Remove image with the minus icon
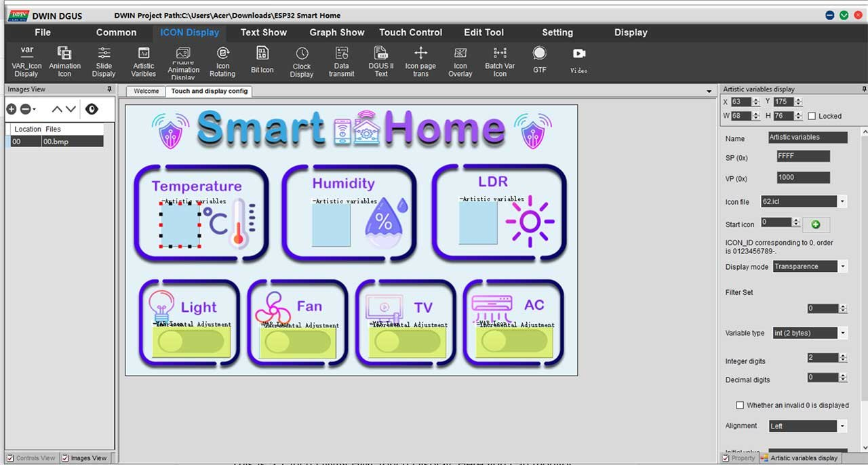The image size is (868, 465). click(x=25, y=109)
